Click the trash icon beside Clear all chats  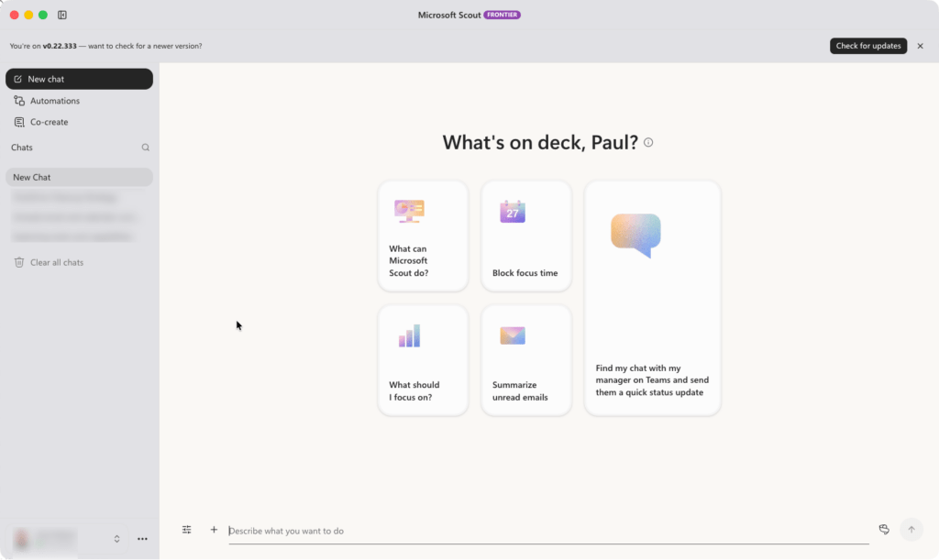[19, 263]
